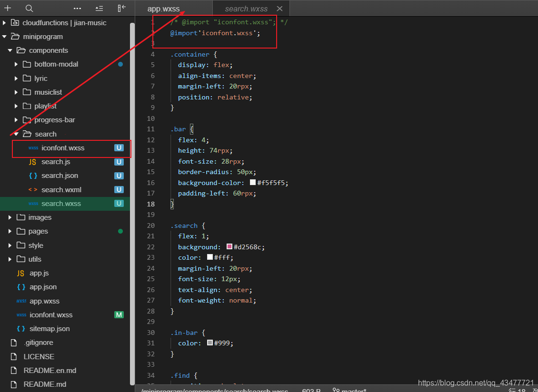The width and height of the screenshot is (538, 392).
Task: Switch to the search.wxss tab
Action: pyautogui.click(x=246, y=9)
